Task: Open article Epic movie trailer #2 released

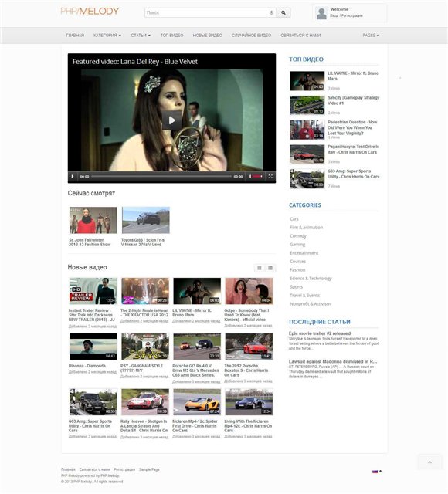Action: [x=320, y=333]
